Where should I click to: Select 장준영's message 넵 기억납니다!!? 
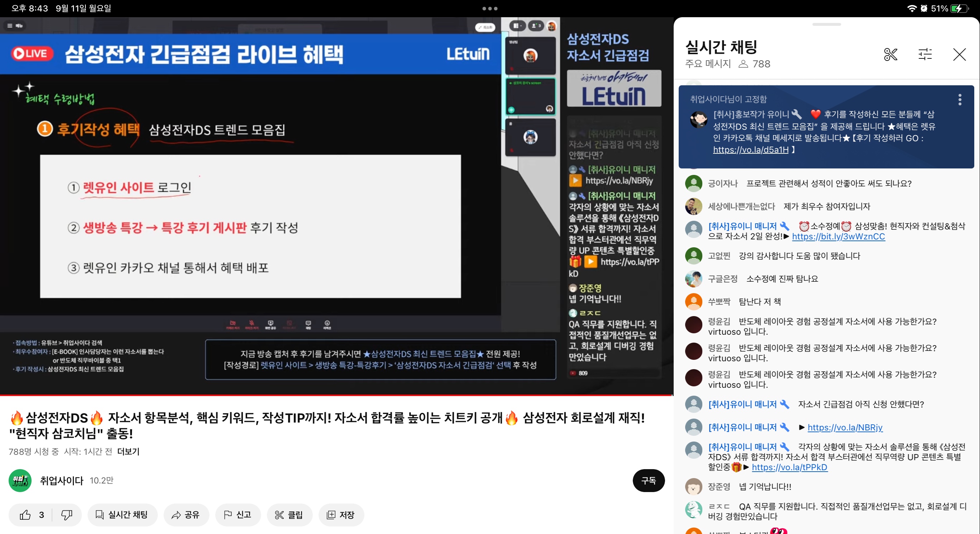click(765, 486)
